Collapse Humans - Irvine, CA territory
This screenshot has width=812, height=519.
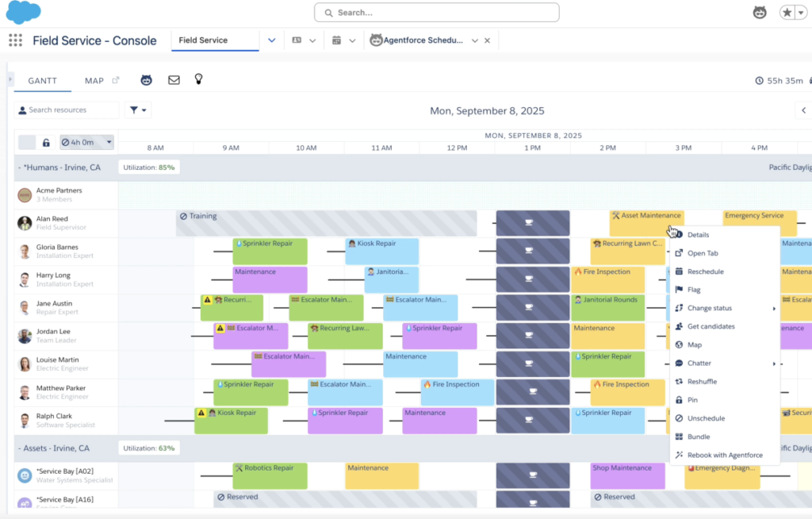click(20, 167)
